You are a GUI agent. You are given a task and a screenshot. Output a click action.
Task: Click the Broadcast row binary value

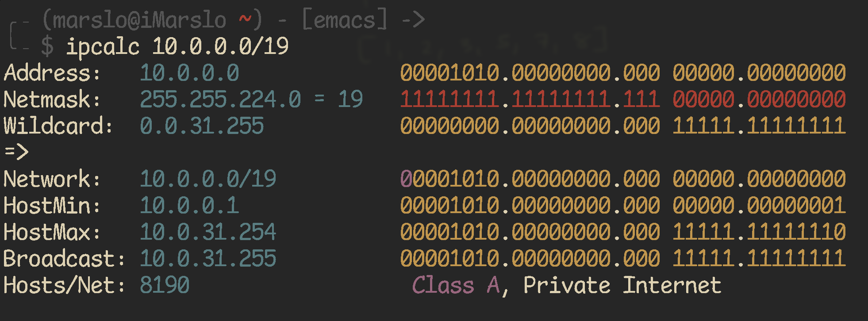click(623, 259)
